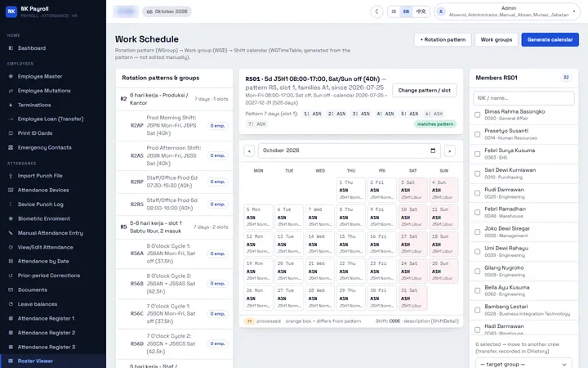Go to next month arrow
588x368 pixels.
[x=450, y=151]
